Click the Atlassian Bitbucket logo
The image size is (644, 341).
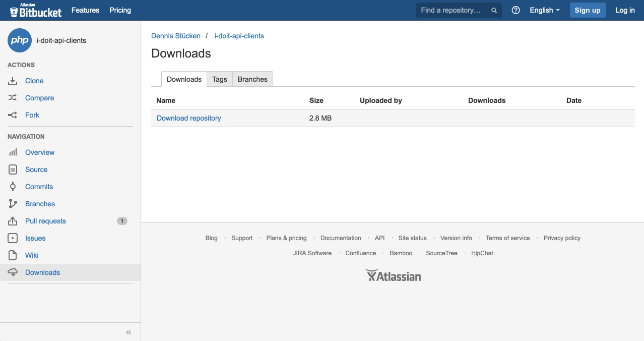[36, 10]
